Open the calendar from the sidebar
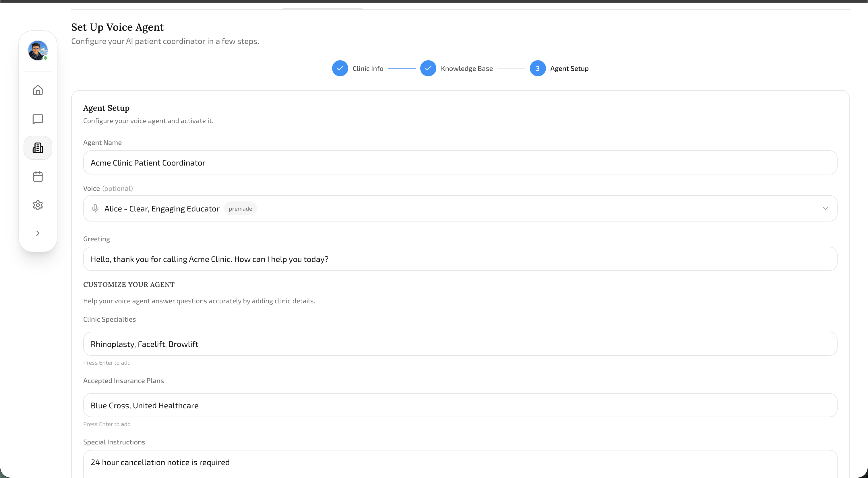 tap(38, 176)
